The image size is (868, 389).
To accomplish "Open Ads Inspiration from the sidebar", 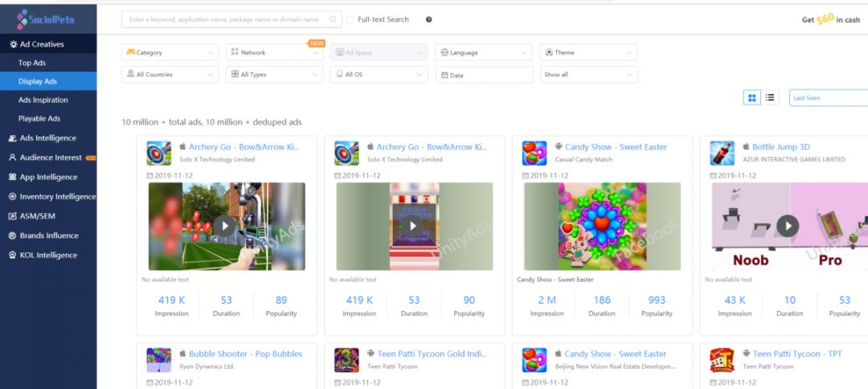I will [x=43, y=100].
